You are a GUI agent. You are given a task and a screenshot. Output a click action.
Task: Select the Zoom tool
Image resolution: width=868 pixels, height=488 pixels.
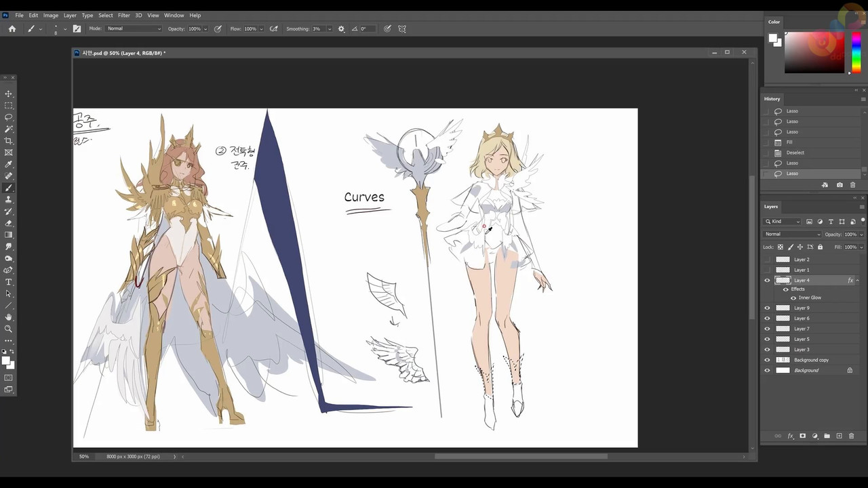(x=9, y=329)
